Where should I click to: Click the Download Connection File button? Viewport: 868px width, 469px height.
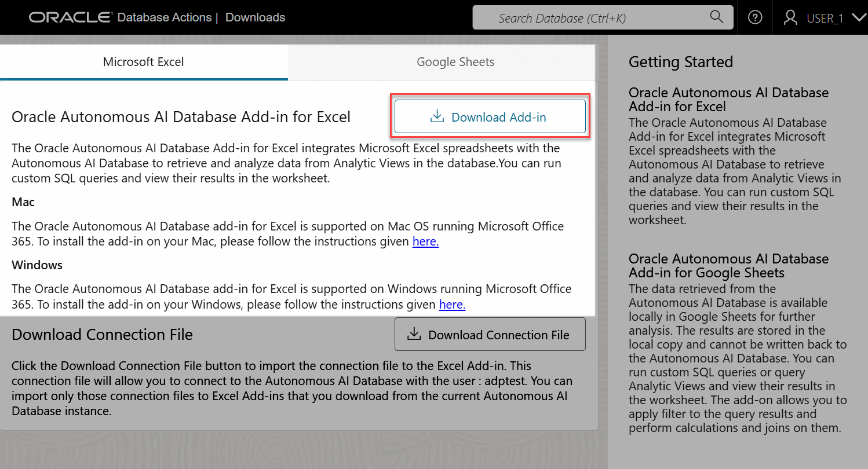490,334
